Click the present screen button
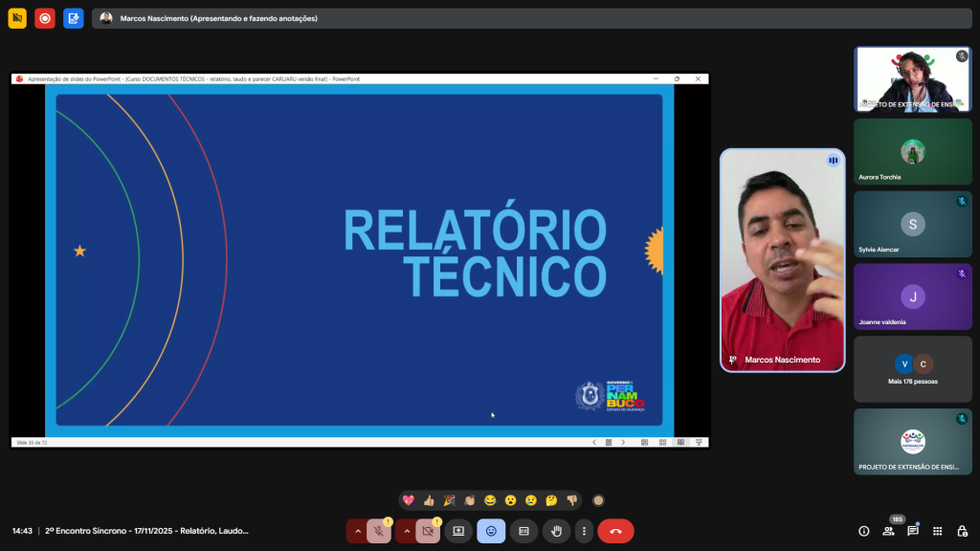 [x=458, y=531]
